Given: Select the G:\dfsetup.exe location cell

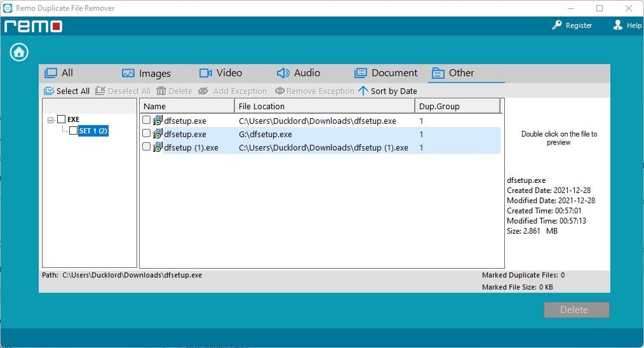Looking at the screenshot, I should (x=265, y=135).
